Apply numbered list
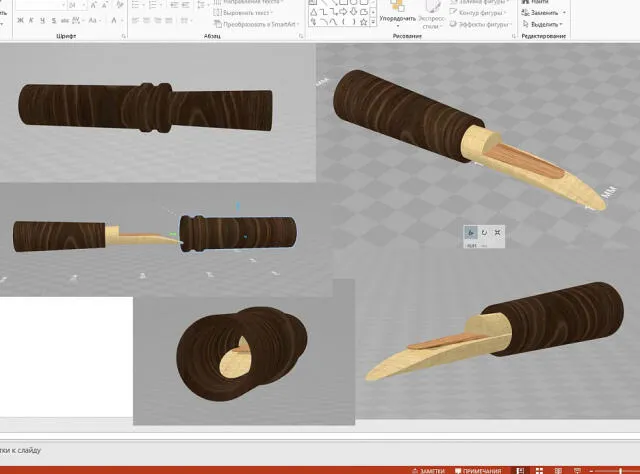Image resolution: width=640 pixels, height=474 pixels. click(155, 5)
